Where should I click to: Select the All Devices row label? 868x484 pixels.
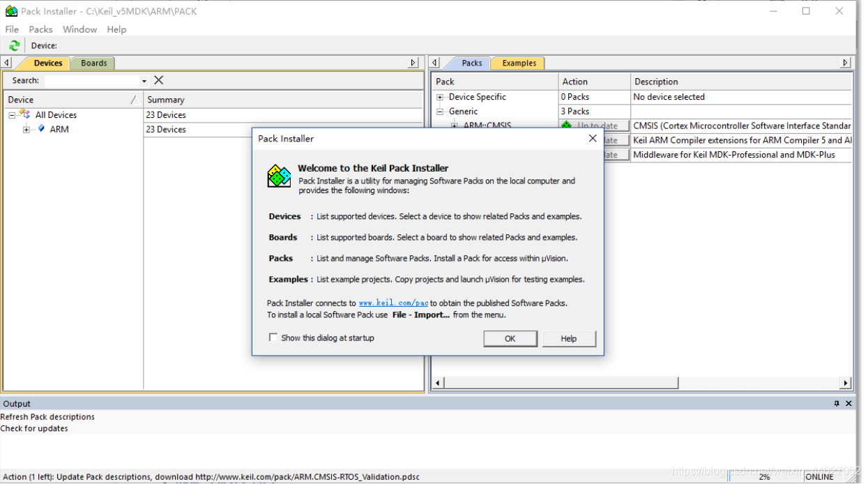56,115
